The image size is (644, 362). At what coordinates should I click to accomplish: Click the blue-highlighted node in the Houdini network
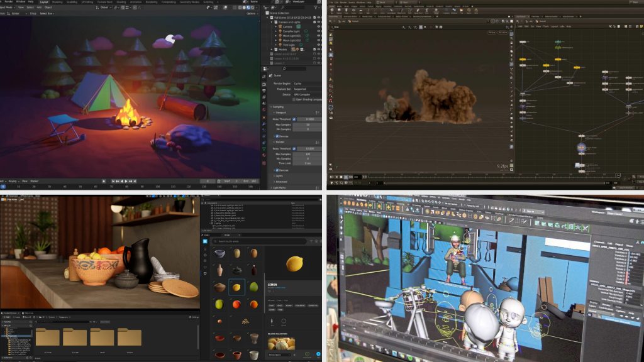point(582,148)
